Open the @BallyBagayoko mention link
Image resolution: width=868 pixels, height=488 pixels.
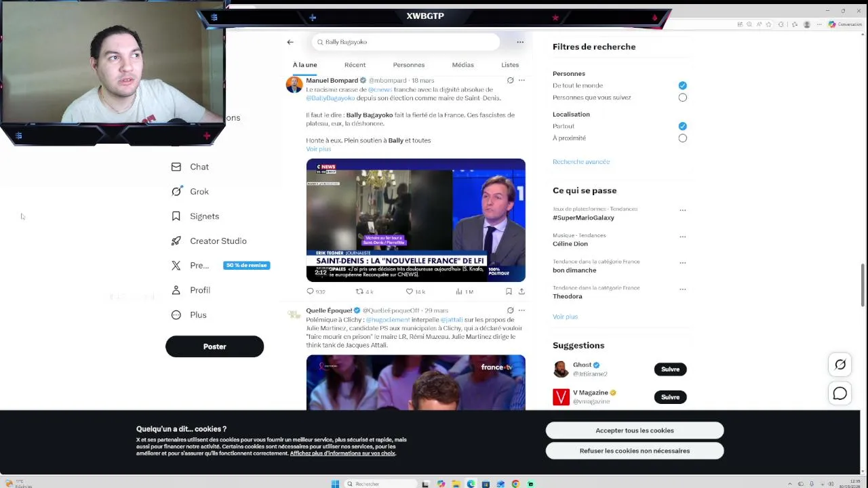[330, 98]
